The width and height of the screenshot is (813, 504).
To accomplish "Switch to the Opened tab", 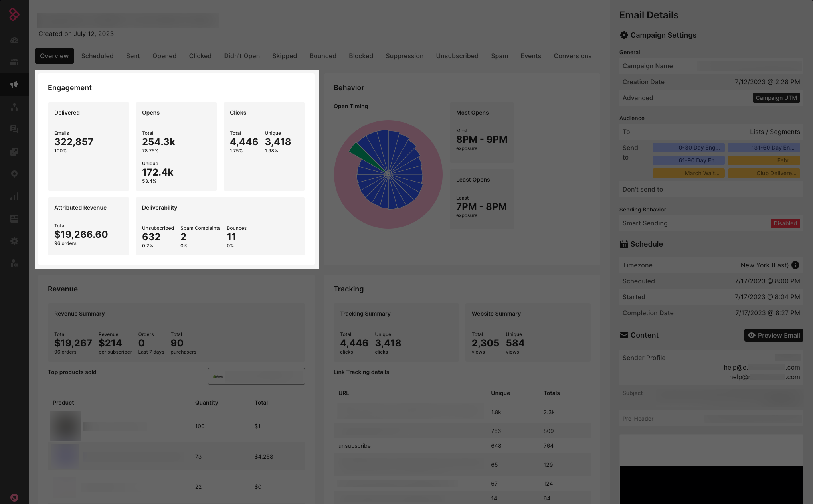I will point(164,56).
